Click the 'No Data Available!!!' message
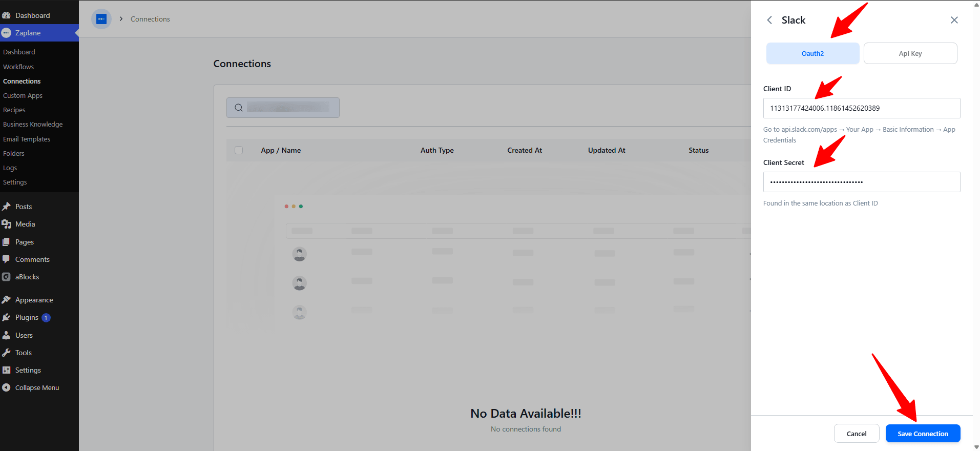 526,414
